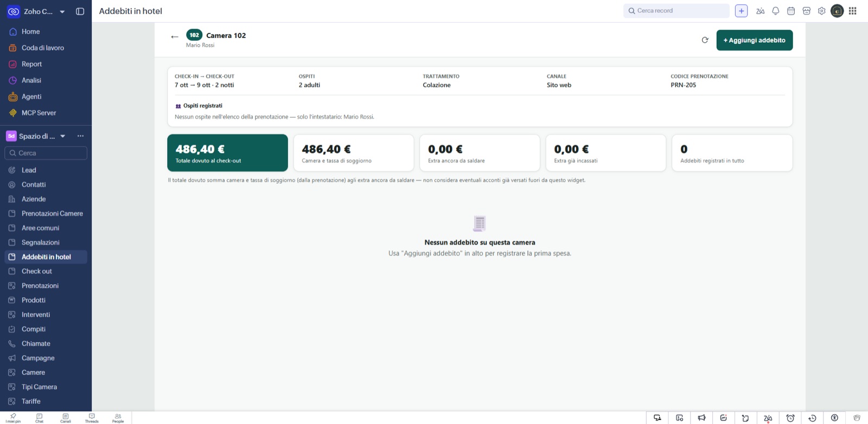Refresh the Camera 102 charges
This screenshot has height=424, width=868.
click(x=705, y=40)
